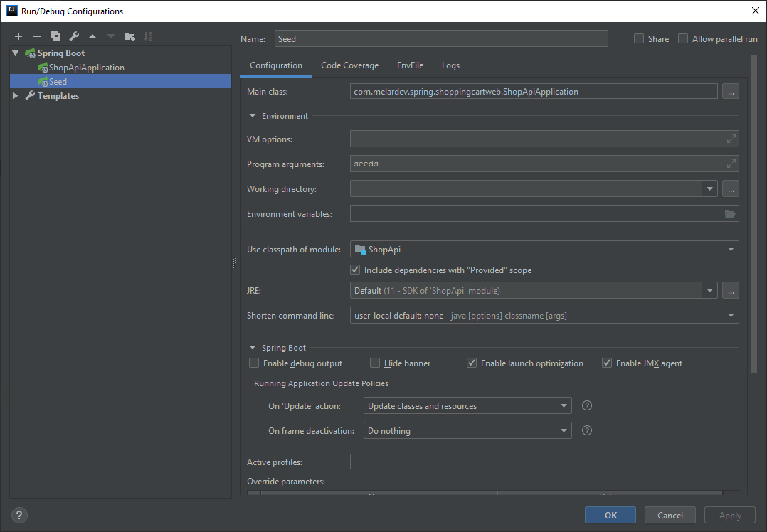This screenshot has height=532, width=767.
Task: Open Shorten command line dropdown
Action: [x=544, y=315]
